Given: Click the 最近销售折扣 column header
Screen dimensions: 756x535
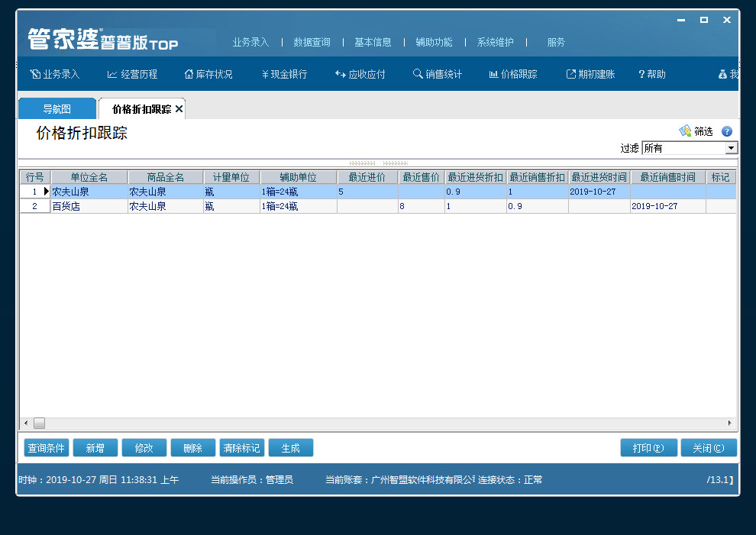Looking at the screenshot, I should pyautogui.click(x=537, y=177).
